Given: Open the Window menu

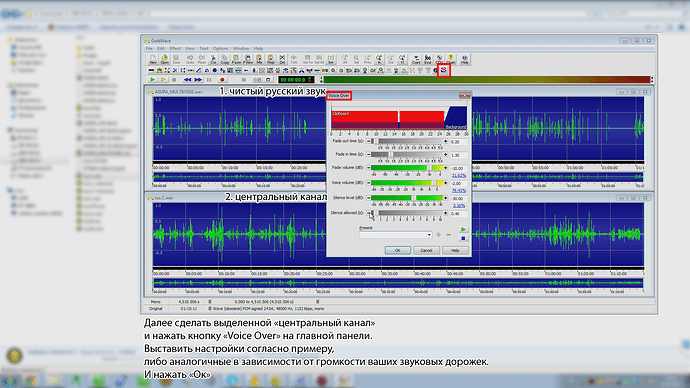Looking at the screenshot, I should point(241,48).
